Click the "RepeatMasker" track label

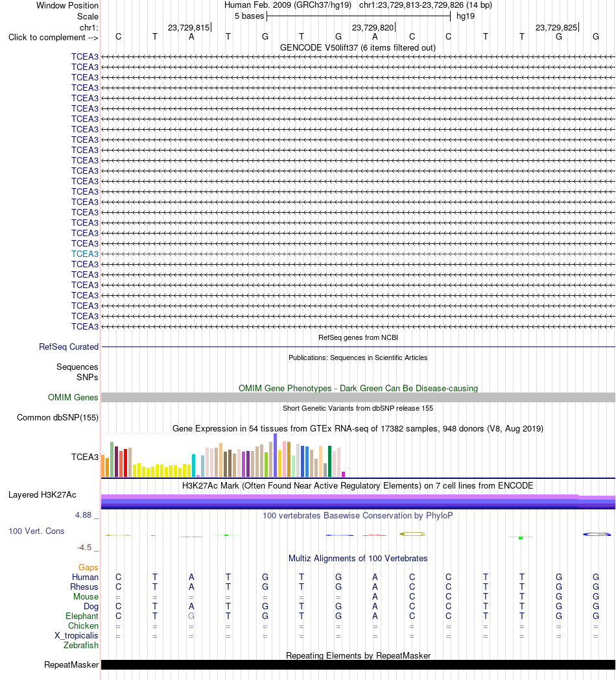[x=71, y=665]
